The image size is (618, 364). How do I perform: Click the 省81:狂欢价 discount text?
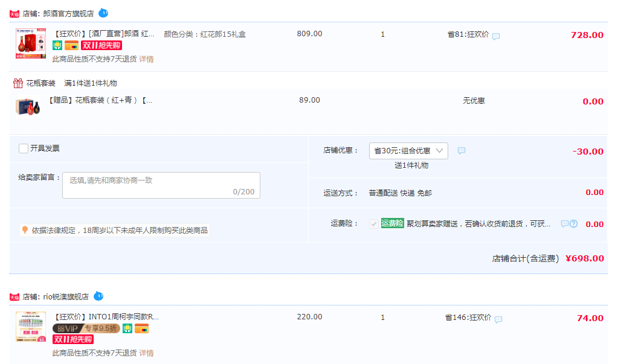click(468, 34)
